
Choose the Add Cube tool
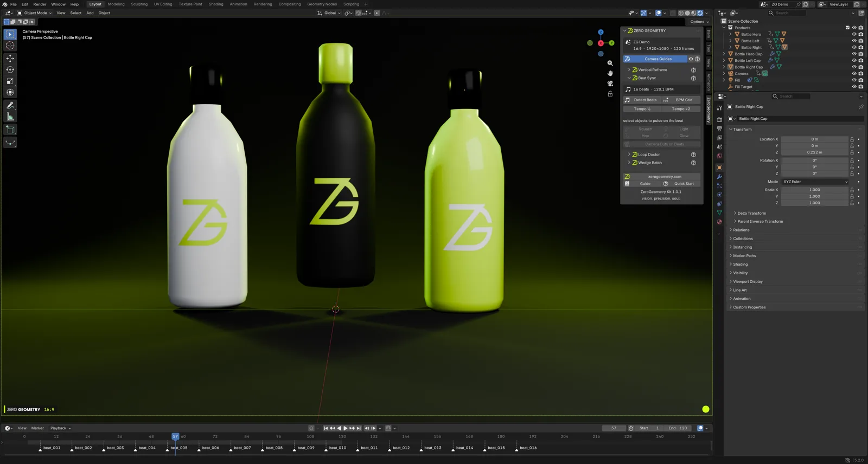[10, 130]
